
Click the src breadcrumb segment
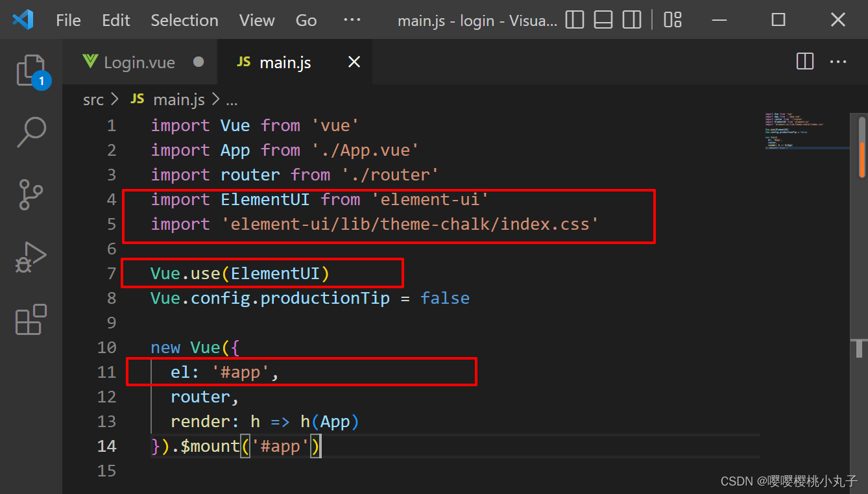(93, 100)
